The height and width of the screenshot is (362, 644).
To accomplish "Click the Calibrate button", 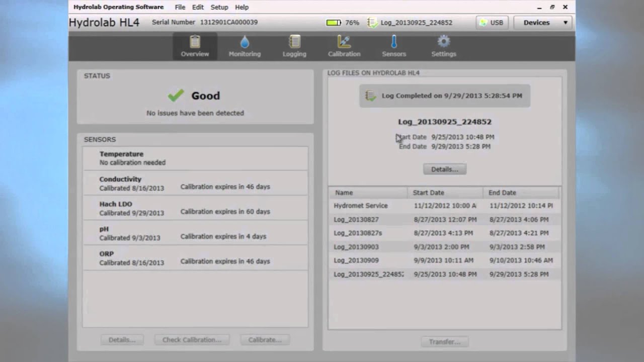I will pos(265,340).
